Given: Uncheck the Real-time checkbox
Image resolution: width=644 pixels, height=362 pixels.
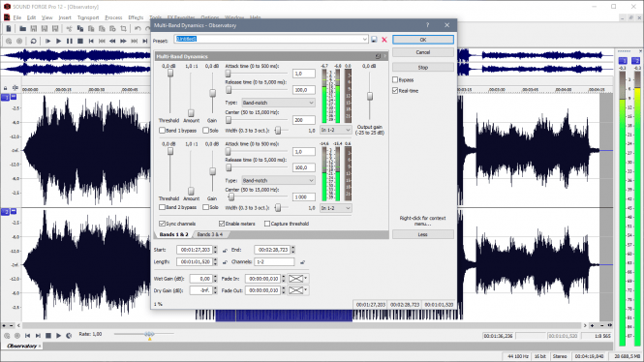Looking at the screenshot, I should pyautogui.click(x=395, y=91).
